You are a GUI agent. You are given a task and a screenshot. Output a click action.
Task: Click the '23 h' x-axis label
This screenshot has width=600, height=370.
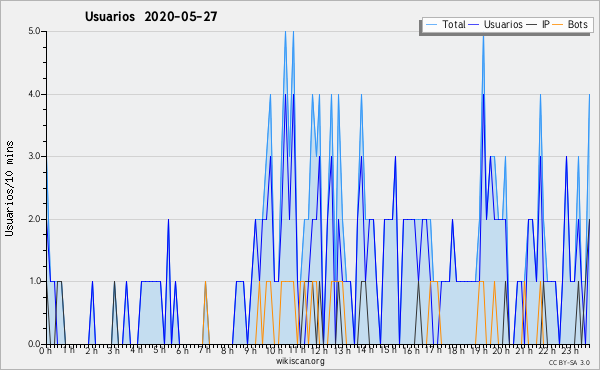point(569,350)
